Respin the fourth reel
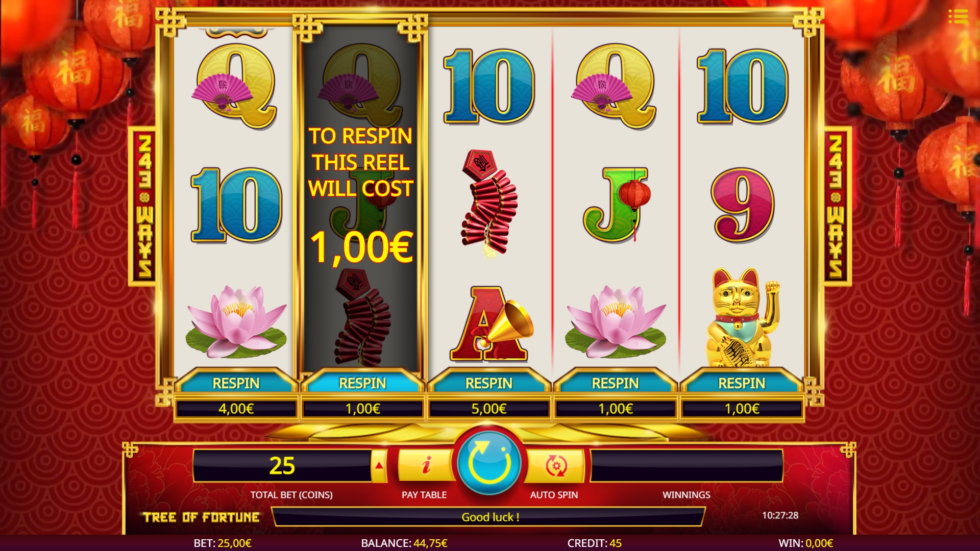980x551 pixels. [616, 383]
